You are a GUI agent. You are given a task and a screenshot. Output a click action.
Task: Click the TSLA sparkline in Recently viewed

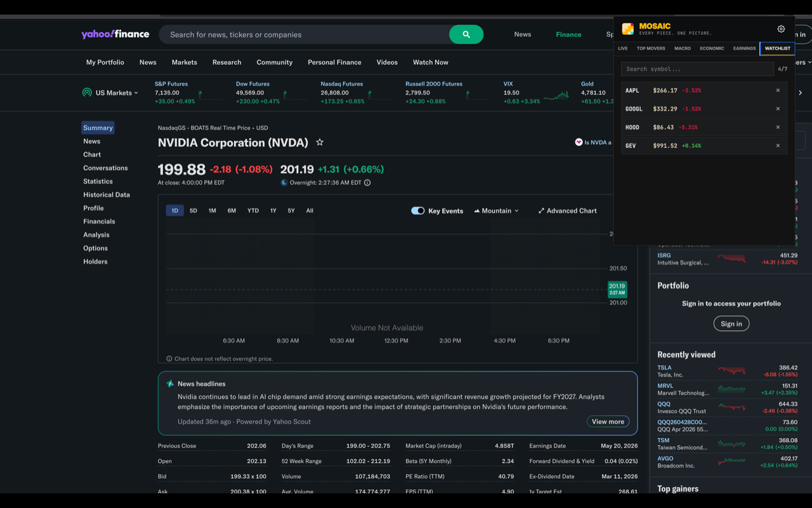pos(731,370)
